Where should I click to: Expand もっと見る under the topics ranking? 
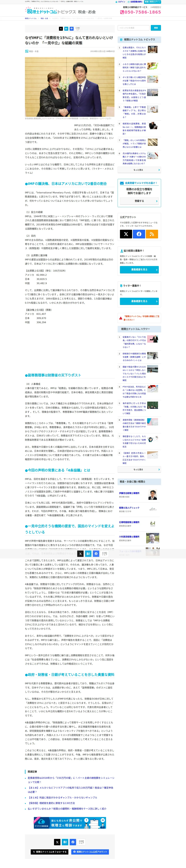(139, 170)
